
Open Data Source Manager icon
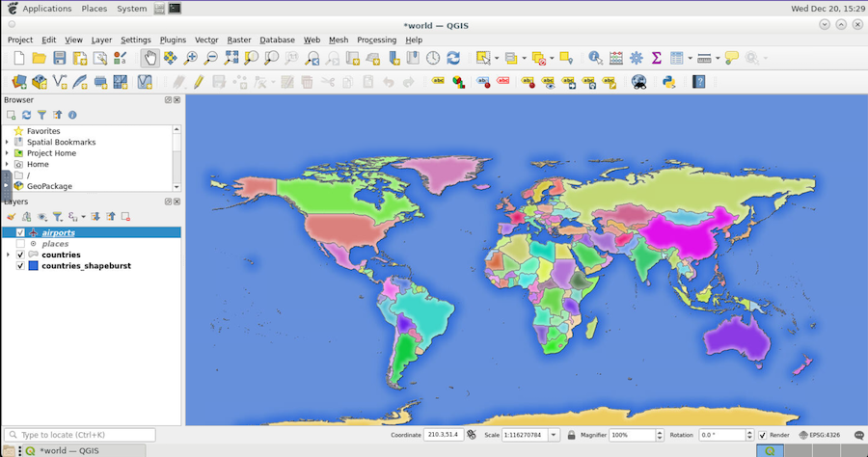pyautogui.click(x=19, y=82)
